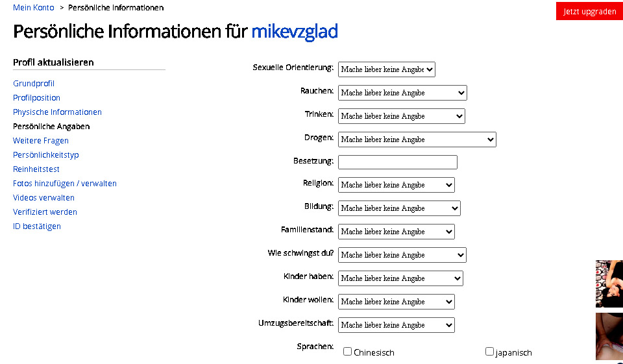Open the ID bestätigen link

click(37, 226)
